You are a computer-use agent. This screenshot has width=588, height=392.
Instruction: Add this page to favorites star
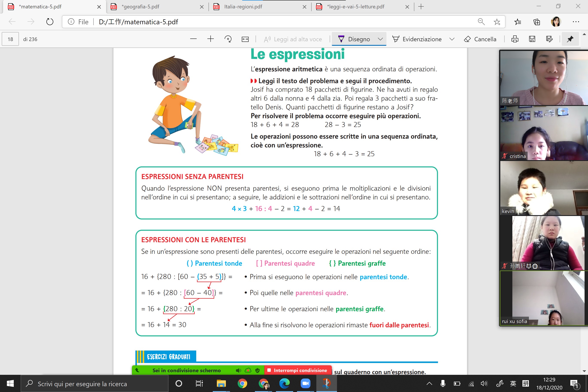pos(497,22)
